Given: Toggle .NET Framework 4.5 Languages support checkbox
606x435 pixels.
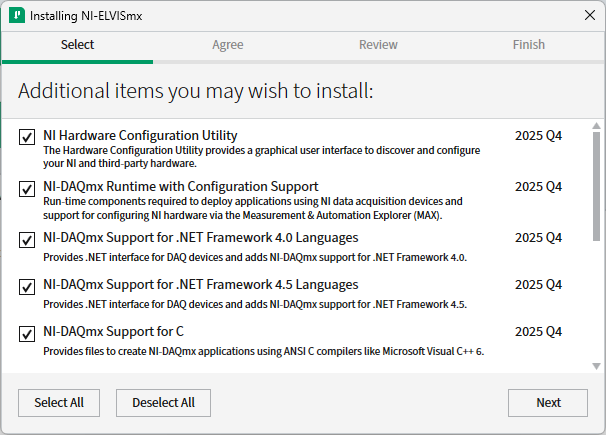Looking at the screenshot, I should tap(27, 287).
